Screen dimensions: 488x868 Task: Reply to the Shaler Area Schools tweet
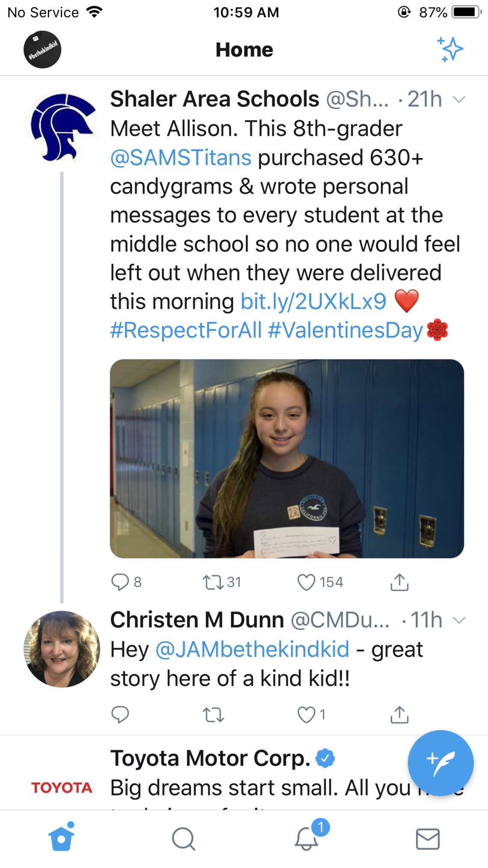click(x=120, y=582)
